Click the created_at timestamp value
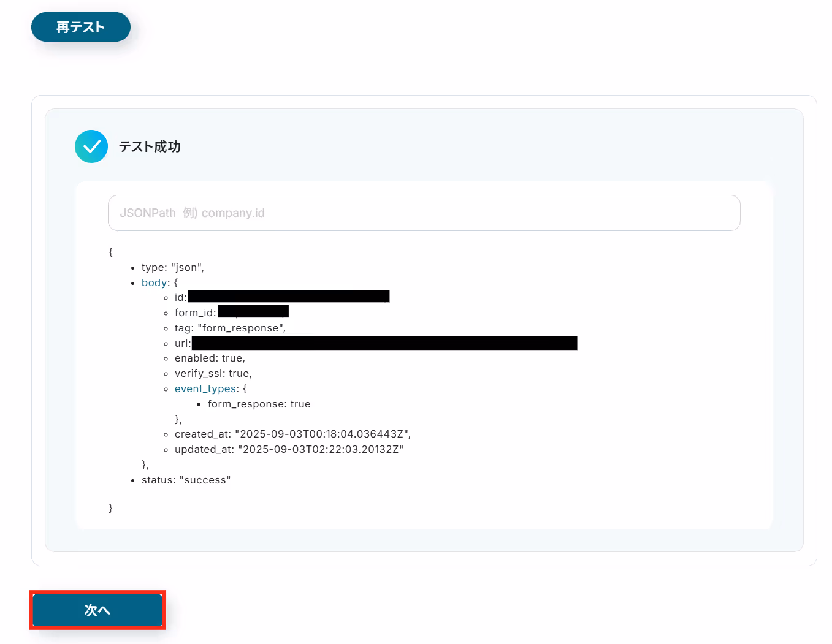The image size is (832, 644). (321, 434)
